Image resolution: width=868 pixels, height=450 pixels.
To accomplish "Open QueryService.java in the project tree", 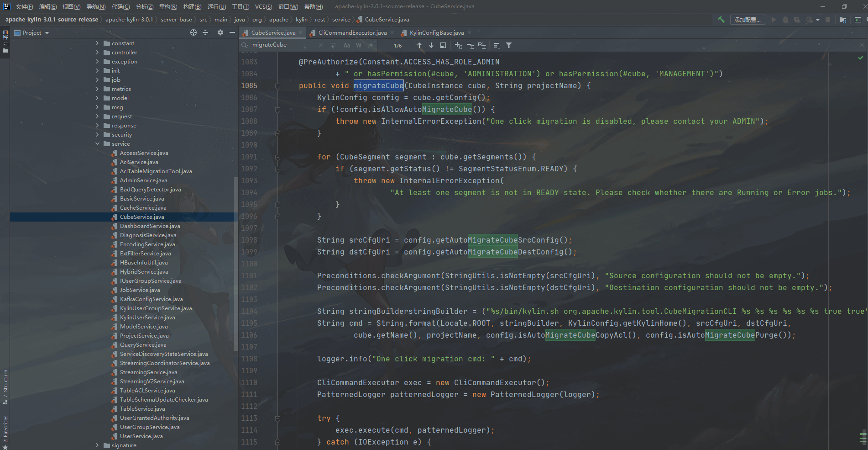I will (143, 345).
